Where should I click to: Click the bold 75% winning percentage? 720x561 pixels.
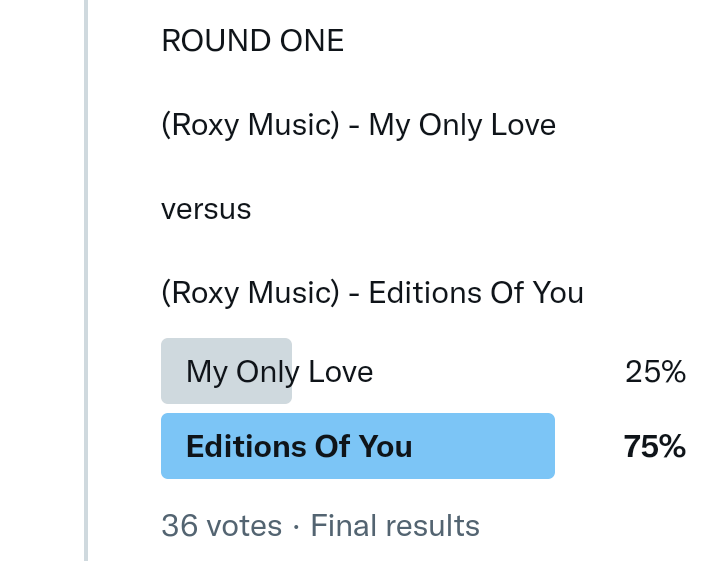point(654,446)
